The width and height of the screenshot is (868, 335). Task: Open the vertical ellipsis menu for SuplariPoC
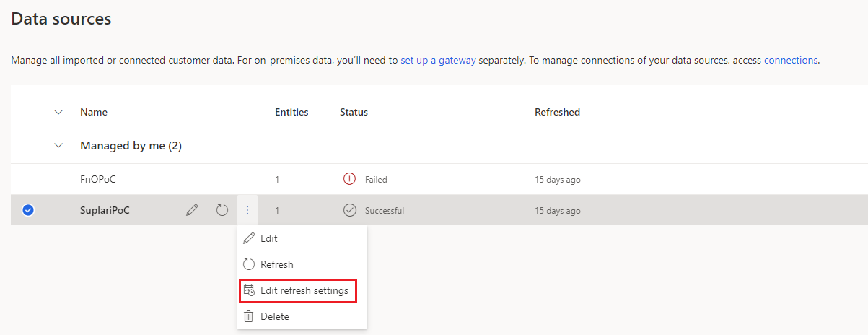(x=247, y=210)
